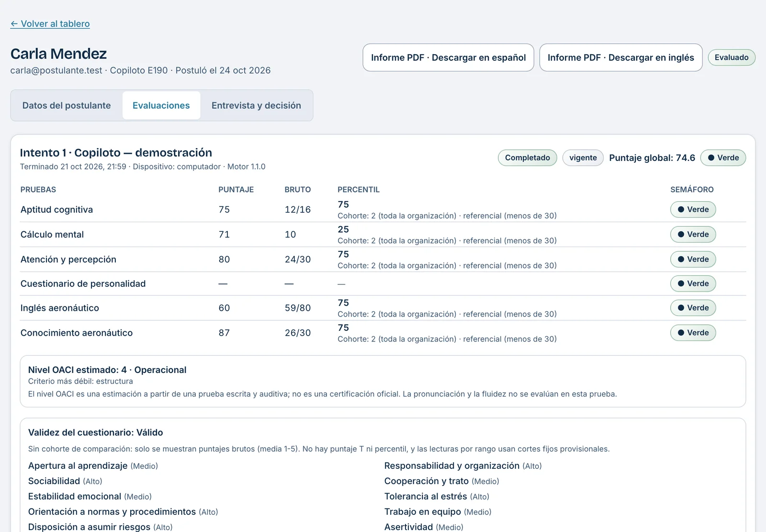Go back via Volver al tablero link
This screenshot has width=766, height=532.
[50, 24]
